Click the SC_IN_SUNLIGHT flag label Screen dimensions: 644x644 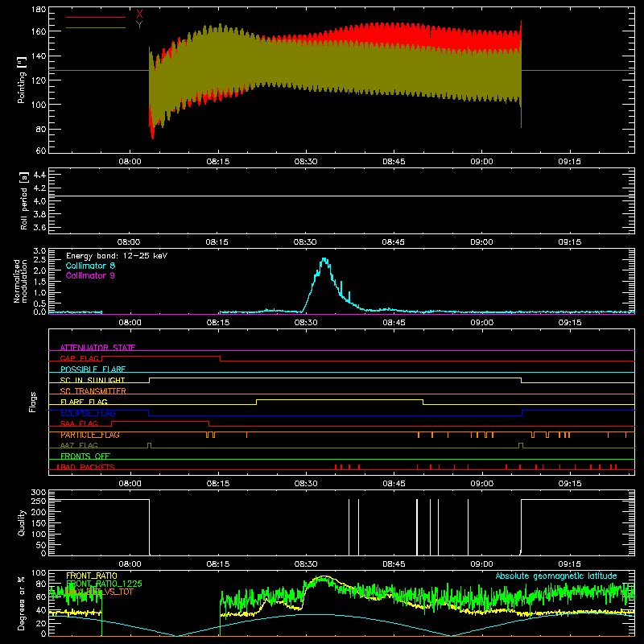tap(93, 380)
